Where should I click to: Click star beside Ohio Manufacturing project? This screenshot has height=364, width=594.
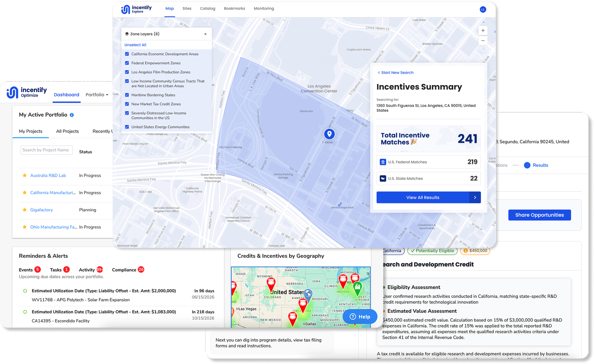[x=25, y=227]
